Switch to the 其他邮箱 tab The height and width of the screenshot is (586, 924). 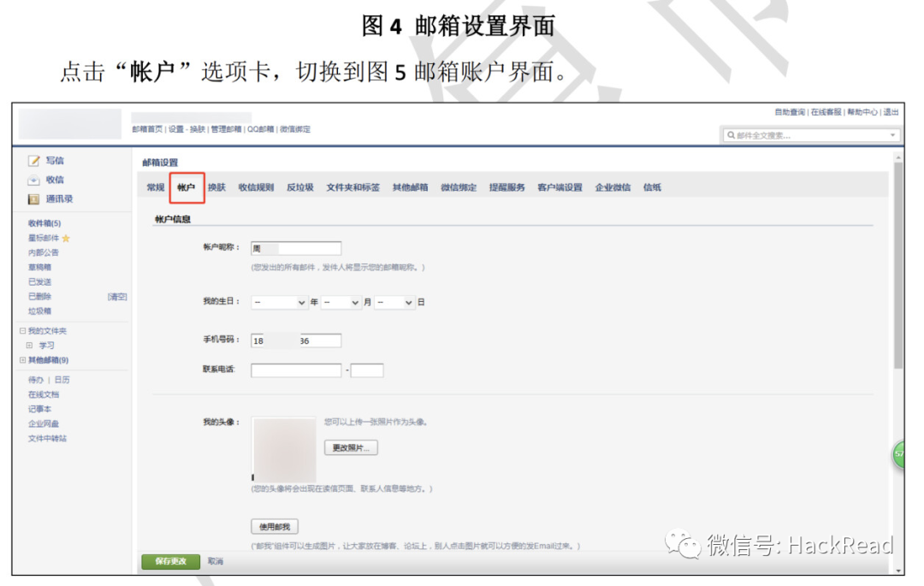pyautogui.click(x=410, y=188)
